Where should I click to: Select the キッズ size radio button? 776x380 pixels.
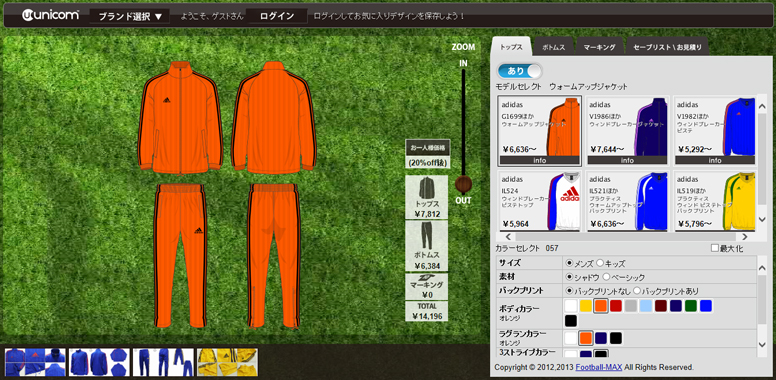pos(600,263)
